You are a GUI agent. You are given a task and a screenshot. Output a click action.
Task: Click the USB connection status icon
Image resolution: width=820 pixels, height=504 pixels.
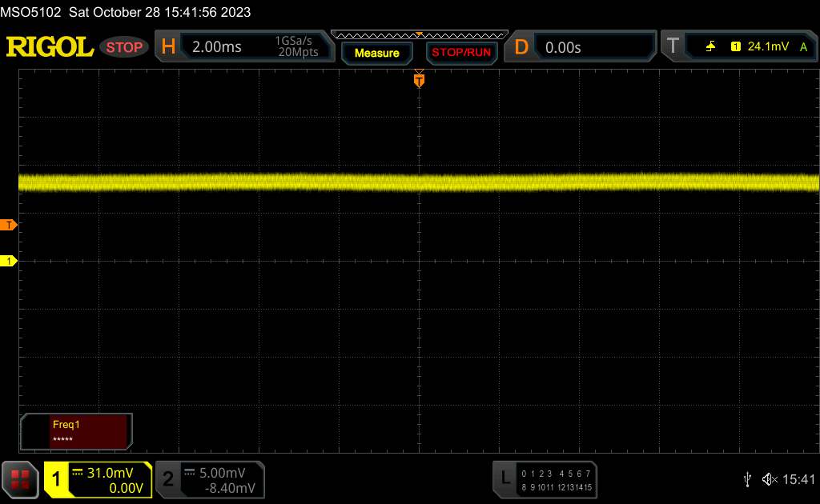(x=747, y=479)
